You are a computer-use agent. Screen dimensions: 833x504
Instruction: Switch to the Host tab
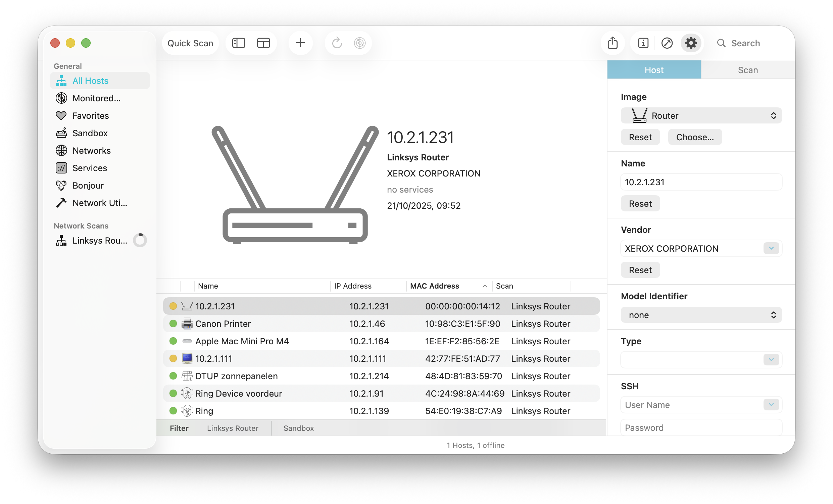coord(654,70)
